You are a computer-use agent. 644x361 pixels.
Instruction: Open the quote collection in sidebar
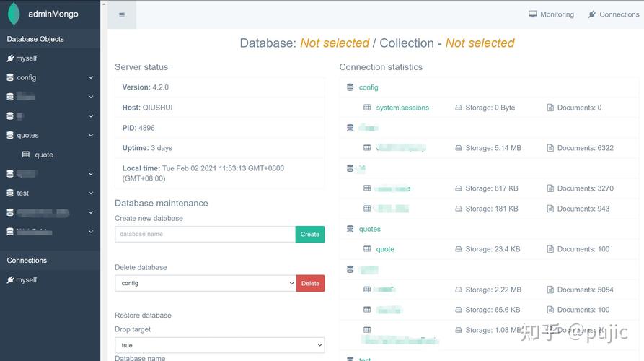click(x=44, y=155)
